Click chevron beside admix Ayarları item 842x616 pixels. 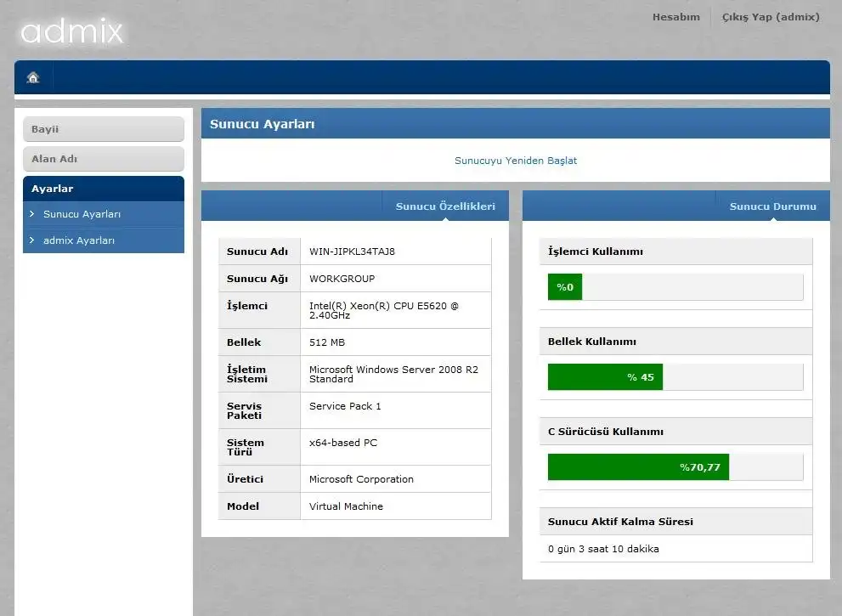[32, 240]
